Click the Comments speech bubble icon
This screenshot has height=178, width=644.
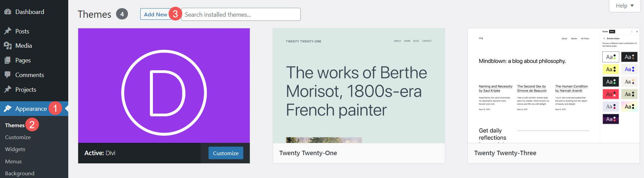point(8,75)
